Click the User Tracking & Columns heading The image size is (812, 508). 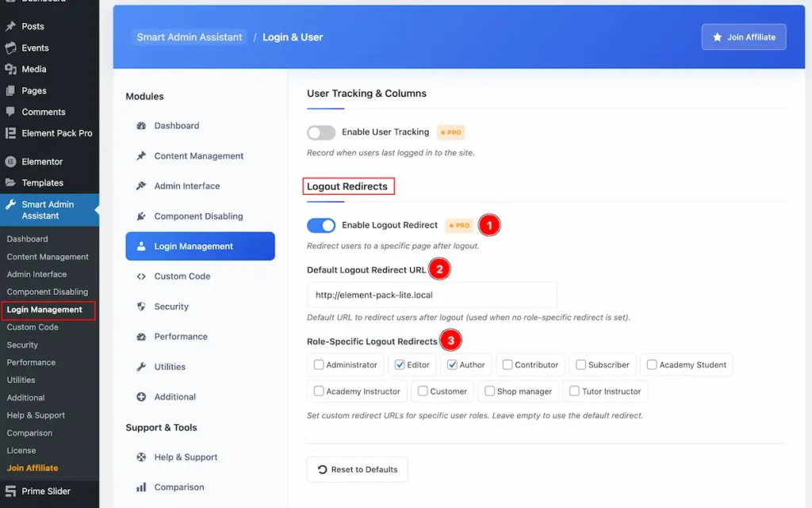366,93
